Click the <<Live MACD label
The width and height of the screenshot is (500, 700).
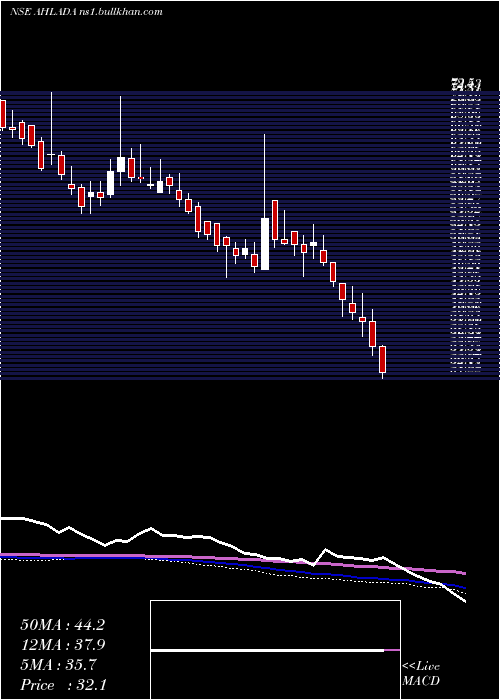pos(421,674)
